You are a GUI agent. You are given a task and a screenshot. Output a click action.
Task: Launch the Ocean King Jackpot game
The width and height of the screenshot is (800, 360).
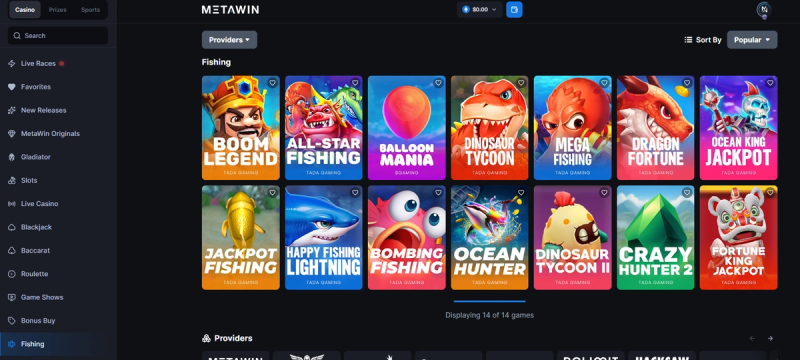click(738, 128)
